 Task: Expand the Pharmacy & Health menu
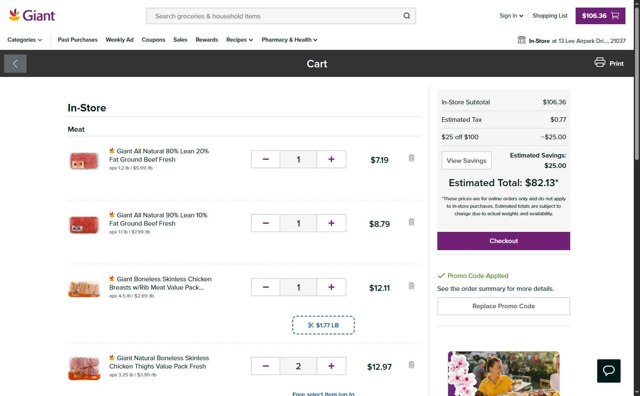coord(289,40)
